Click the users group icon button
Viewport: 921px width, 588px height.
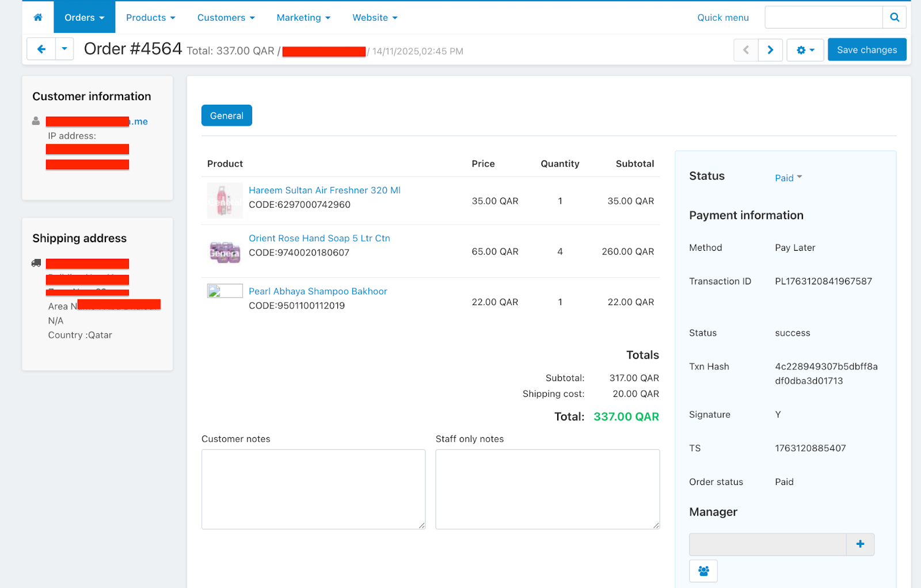(703, 571)
